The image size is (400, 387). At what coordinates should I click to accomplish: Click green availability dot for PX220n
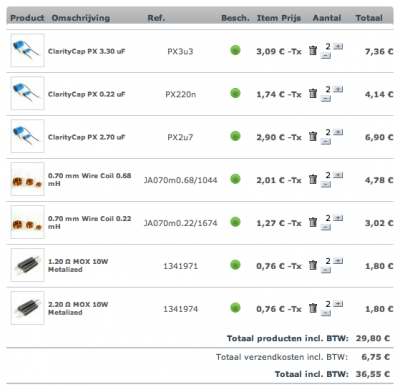[235, 93]
